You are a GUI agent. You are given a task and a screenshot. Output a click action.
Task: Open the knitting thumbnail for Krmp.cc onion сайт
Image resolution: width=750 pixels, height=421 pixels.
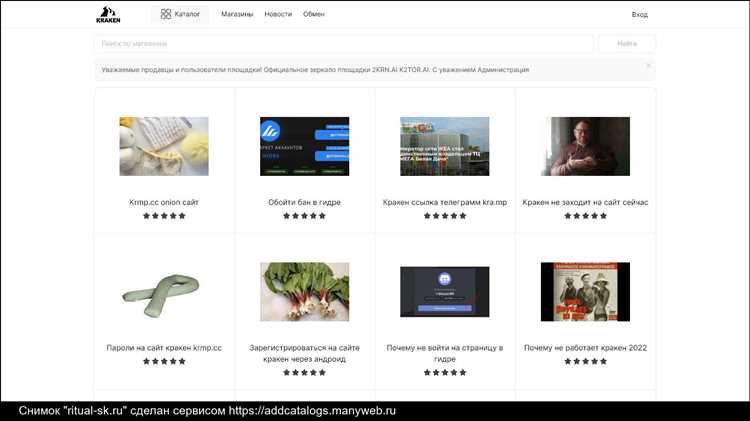[164, 146]
